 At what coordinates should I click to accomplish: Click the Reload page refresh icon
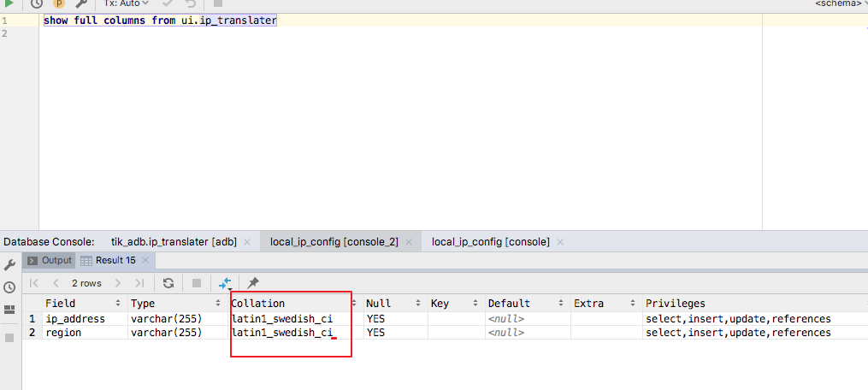(168, 283)
